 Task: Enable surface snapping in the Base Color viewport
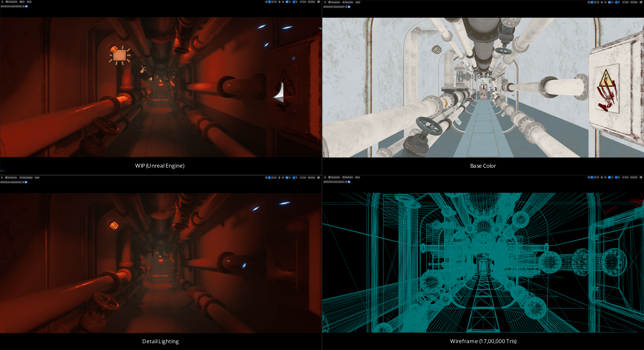tap(606, 2)
